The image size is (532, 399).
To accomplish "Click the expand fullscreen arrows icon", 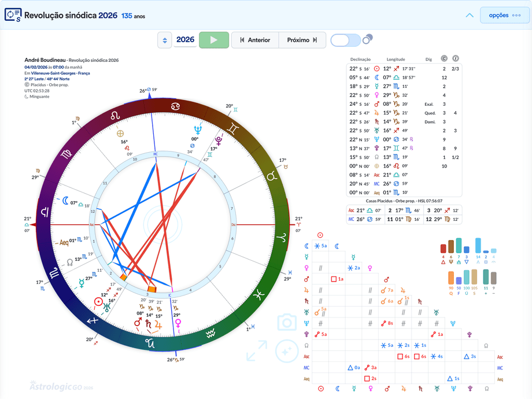I will (257, 351).
